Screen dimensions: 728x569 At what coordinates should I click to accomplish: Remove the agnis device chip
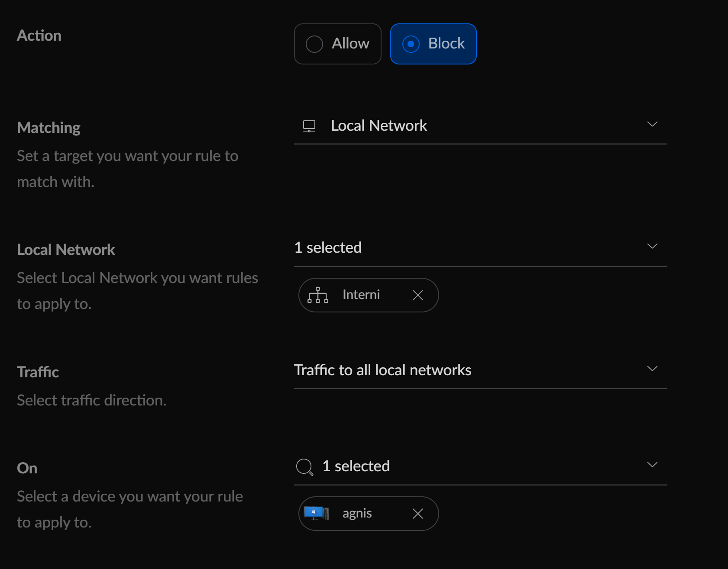pos(417,514)
